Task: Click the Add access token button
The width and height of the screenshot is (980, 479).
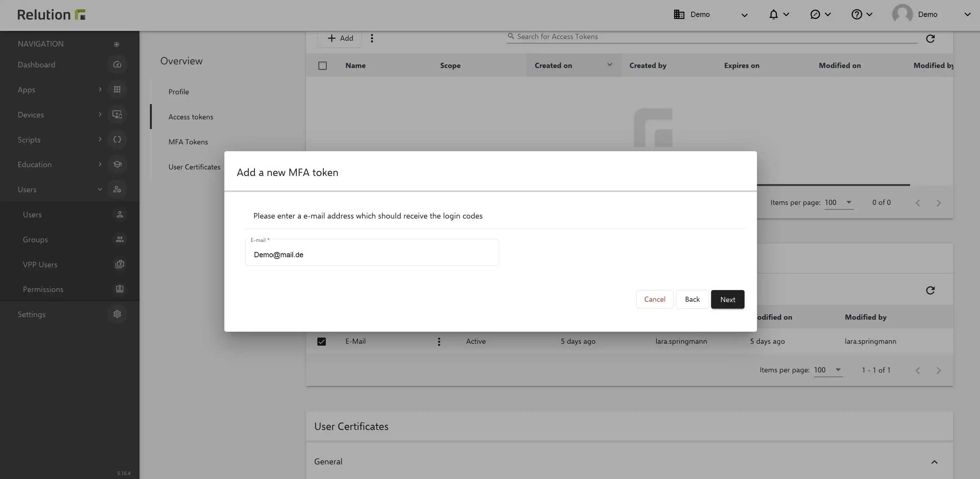Action: tap(339, 38)
